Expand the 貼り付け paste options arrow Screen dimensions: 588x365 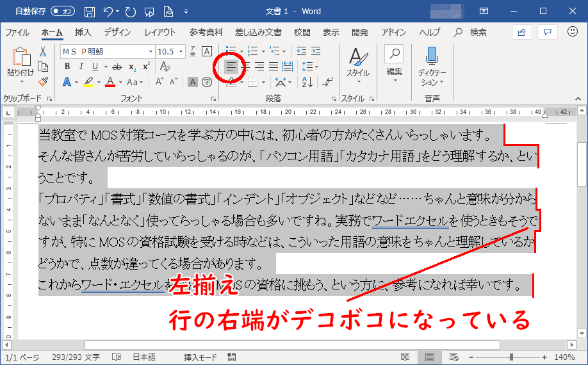point(21,82)
